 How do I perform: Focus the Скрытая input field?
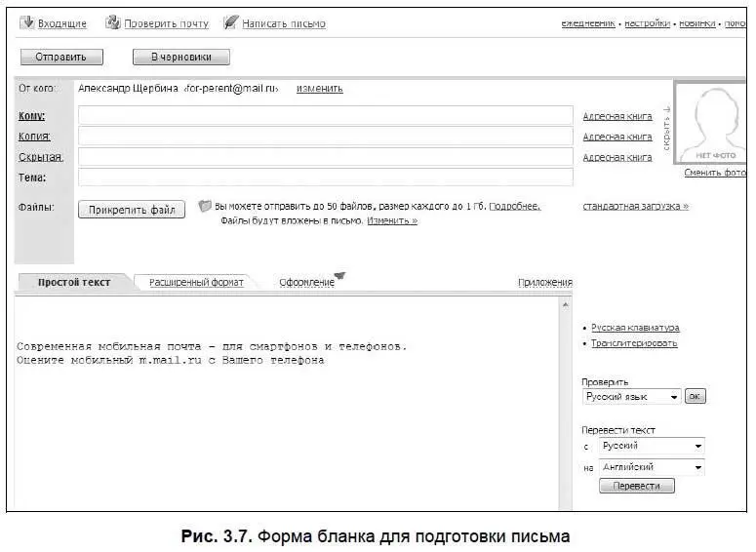coord(326,157)
